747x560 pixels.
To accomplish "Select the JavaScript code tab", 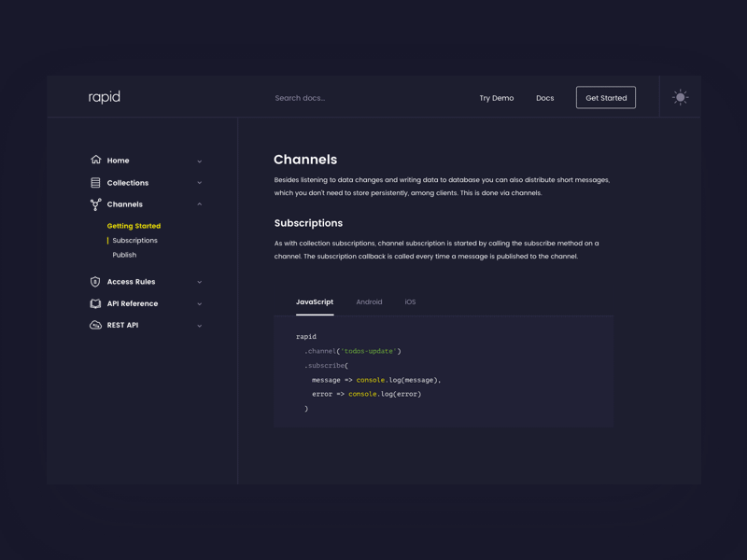I will (x=315, y=302).
